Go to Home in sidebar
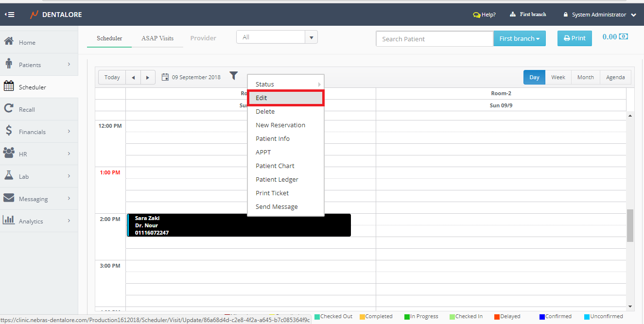Screen dimensions: 644x324 (x=27, y=42)
